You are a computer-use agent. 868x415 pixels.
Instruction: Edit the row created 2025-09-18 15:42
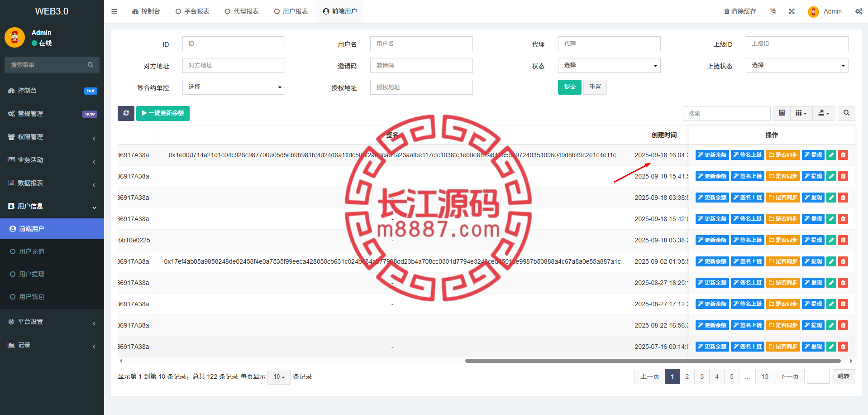coord(831,219)
